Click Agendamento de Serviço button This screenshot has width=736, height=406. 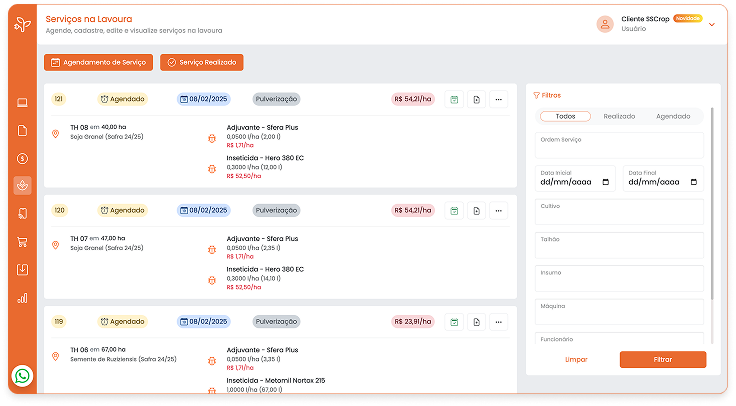[x=98, y=62]
